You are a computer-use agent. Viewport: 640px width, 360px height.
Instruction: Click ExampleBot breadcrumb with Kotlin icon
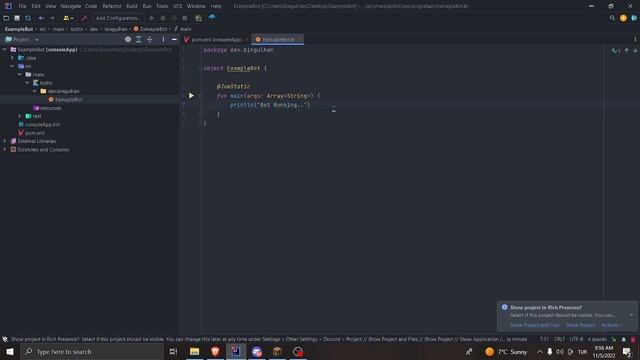click(150, 29)
